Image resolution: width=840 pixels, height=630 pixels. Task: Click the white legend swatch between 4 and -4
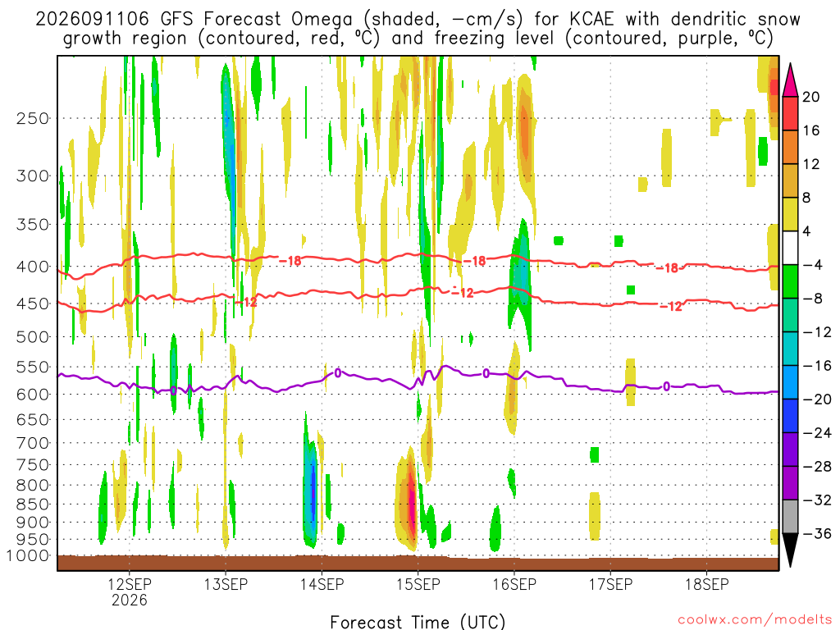coord(790,248)
